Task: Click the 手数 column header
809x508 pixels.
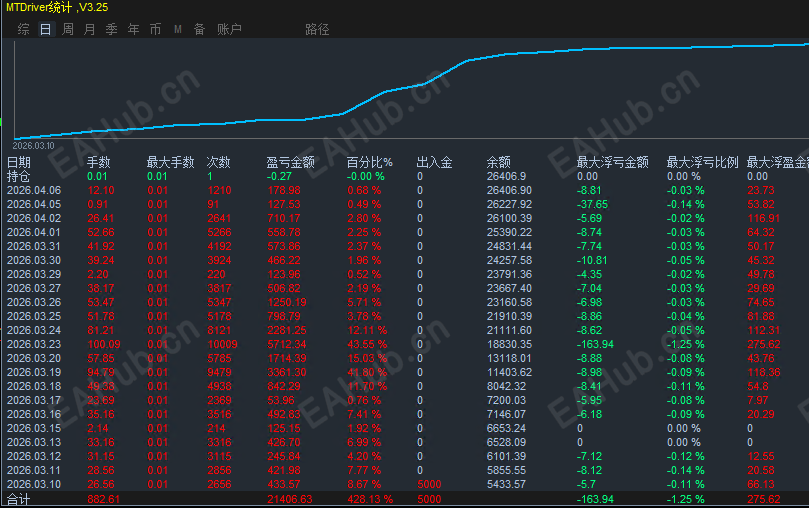Action: [x=99, y=162]
